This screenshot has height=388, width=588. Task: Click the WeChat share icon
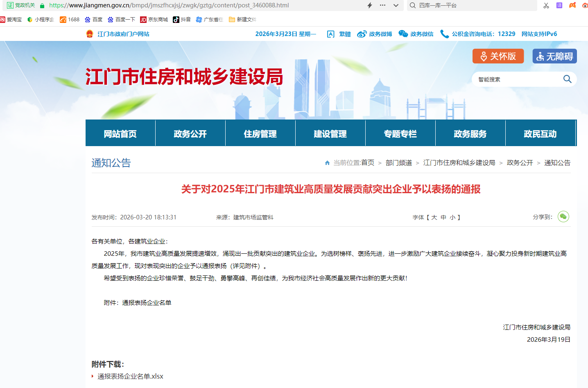563,217
